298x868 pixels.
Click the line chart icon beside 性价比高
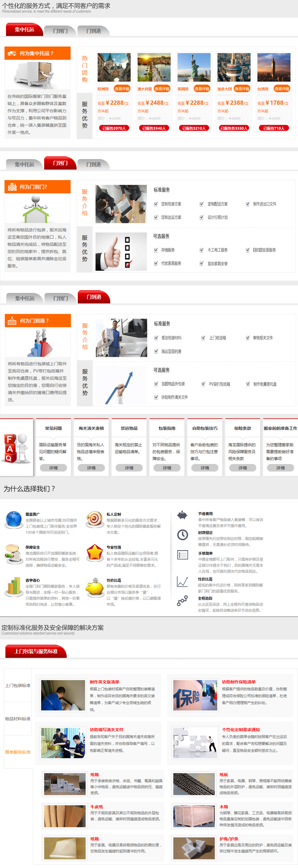pyautogui.click(x=182, y=581)
